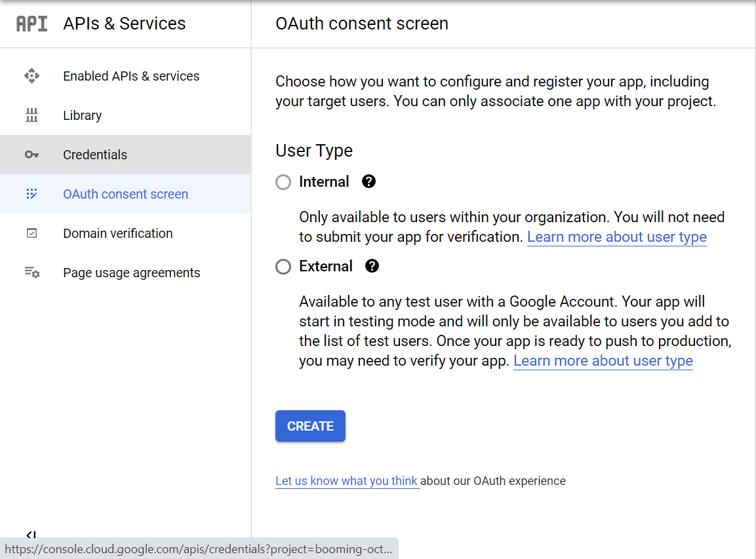756x559 pixels.
Task: Click the CREATE button
Action: click(310, 425)
